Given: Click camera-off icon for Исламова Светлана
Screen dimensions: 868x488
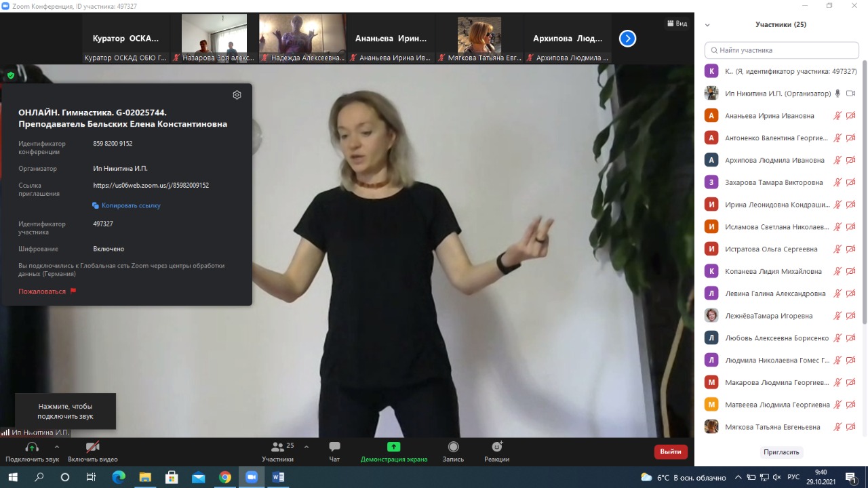Looking at the screenshot, I should coord(850,227).
